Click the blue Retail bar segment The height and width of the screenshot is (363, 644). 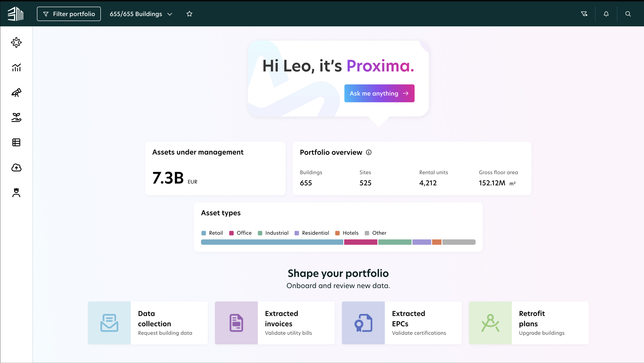pyautogui.click(x=272, y=242)
